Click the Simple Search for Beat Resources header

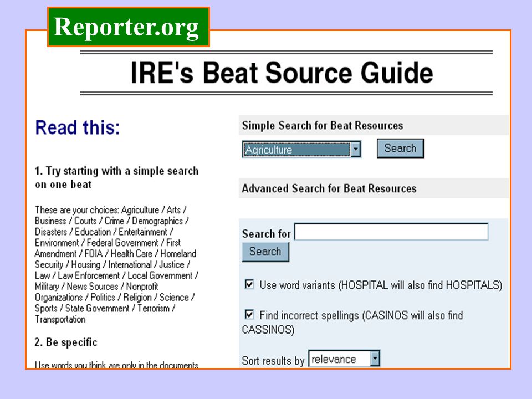pyautogui.click(x=323, y=126)
